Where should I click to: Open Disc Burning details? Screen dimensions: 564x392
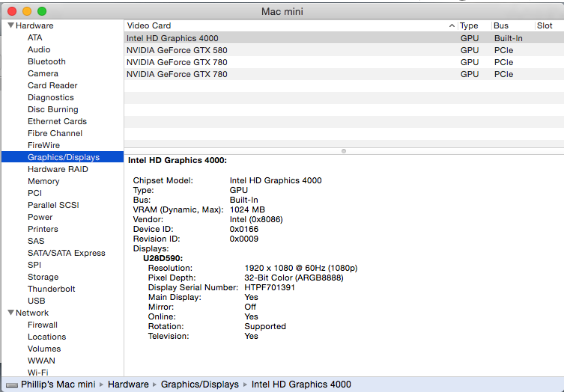(53, 109)
